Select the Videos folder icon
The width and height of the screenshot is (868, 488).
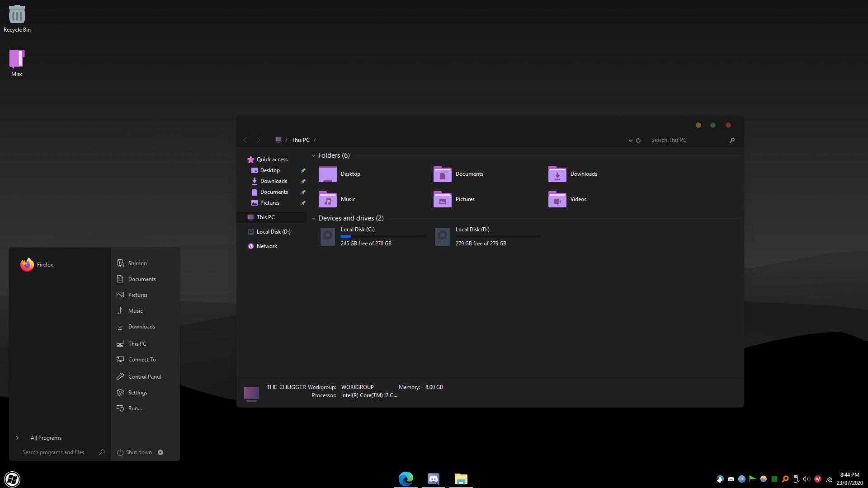pyautogui.click(x=557, y=199)
